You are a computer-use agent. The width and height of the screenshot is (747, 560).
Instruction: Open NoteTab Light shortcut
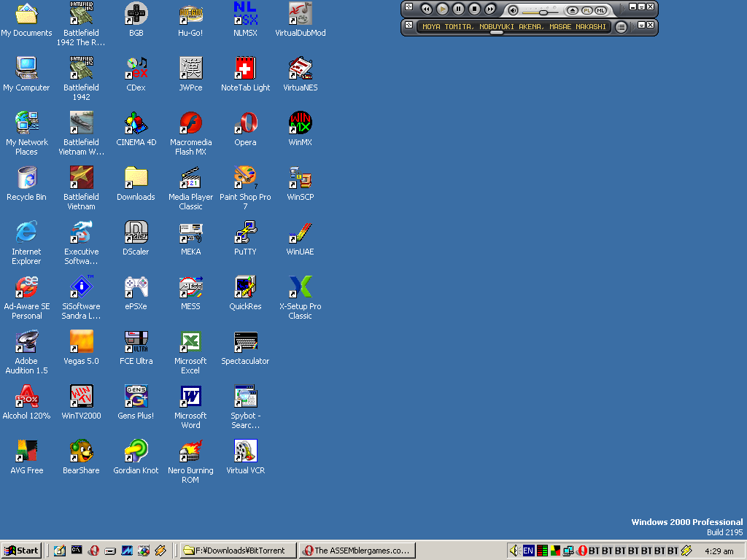click(x=245, y=74)
